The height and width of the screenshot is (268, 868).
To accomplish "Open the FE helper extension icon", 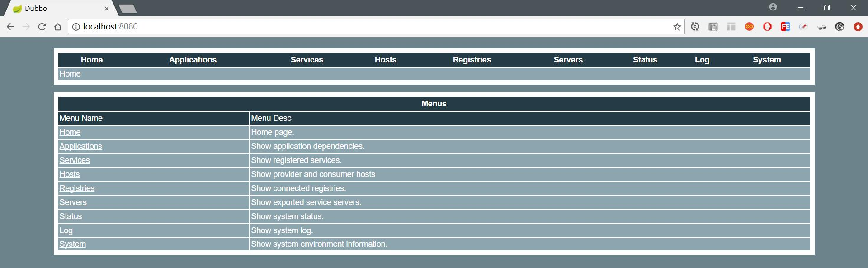I will (786, 27).
